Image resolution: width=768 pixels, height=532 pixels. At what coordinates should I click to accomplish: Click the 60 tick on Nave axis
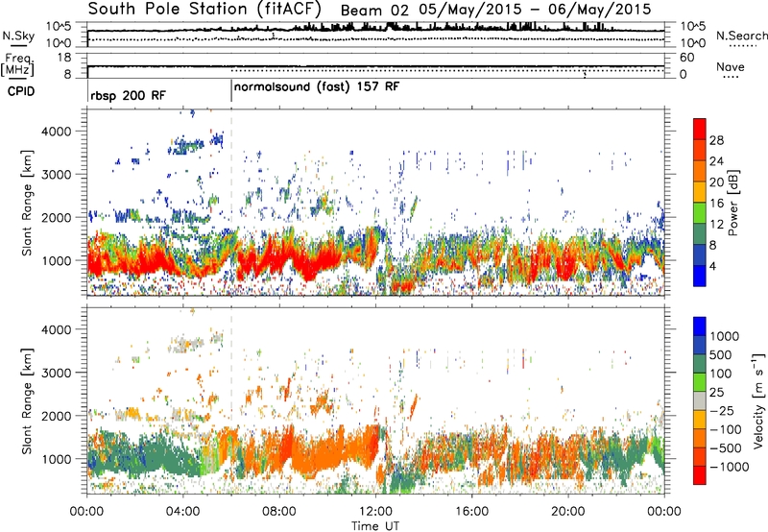click(x=686, y=58)
